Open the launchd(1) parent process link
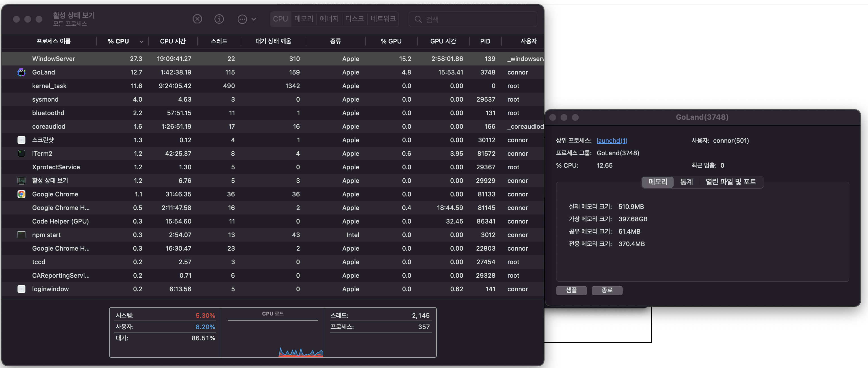This screenshot has height=368, width=868. (611, 141)
